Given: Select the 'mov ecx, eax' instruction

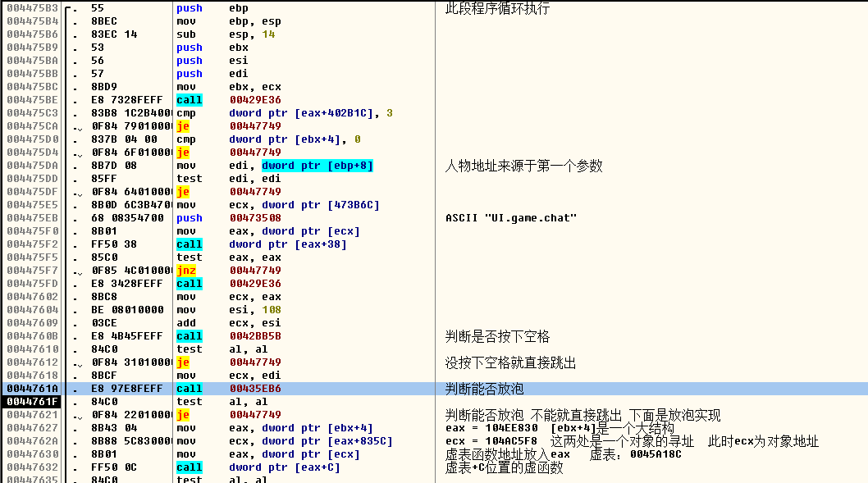Looking at the screenshot, I should tap(229, 297).
